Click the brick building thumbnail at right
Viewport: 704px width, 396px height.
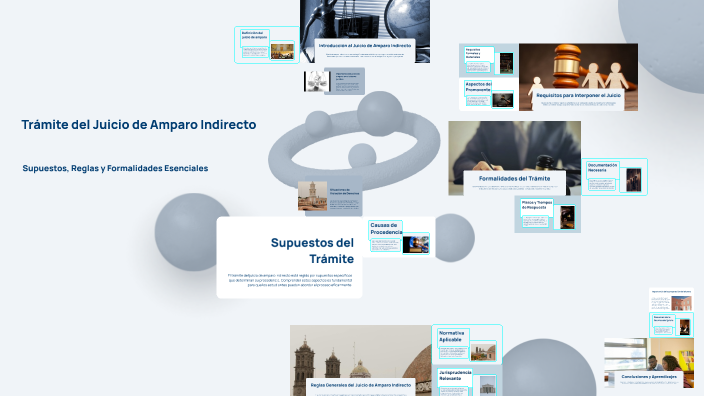click(x=682, y=303)
